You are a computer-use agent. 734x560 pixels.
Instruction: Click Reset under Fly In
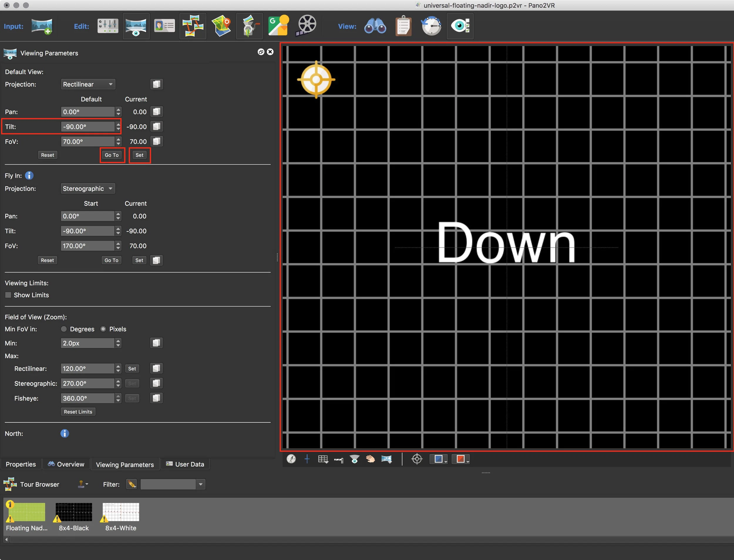(x=47, y=260)
